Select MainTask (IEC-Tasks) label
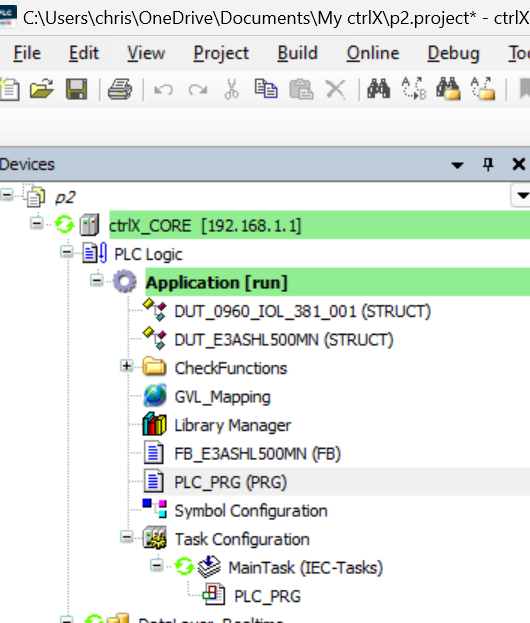Viewport: 530px width, 623px height. click(x=306, y=568)
